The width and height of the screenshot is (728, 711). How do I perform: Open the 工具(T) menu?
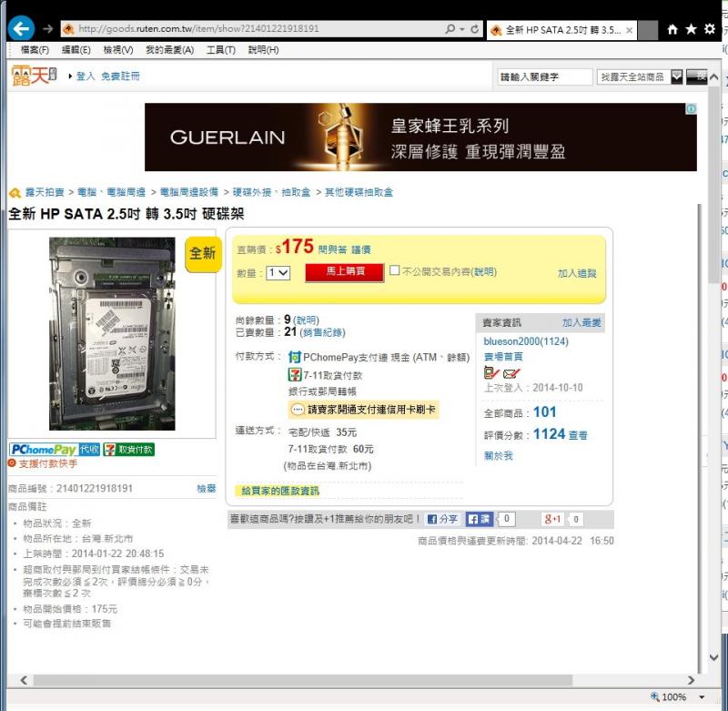click(x=221, y=50)
